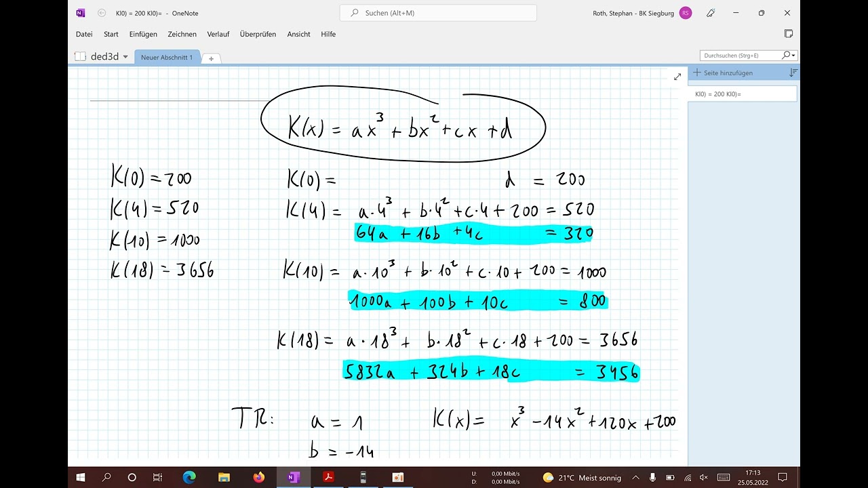The image size is (868, 488).
Task: Click the battery tray icon
Action: tap(670, 477)
